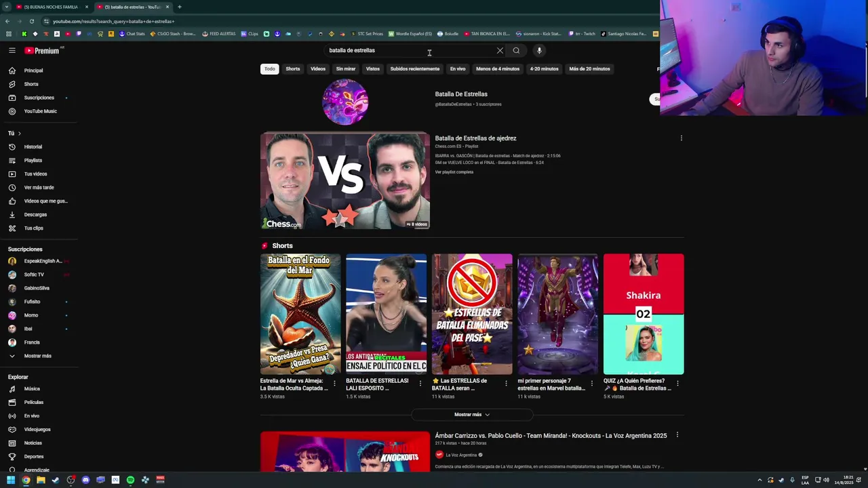868x488 pixels.
Task: Open Suscripciones in sidebar
Action: (39, 98)
